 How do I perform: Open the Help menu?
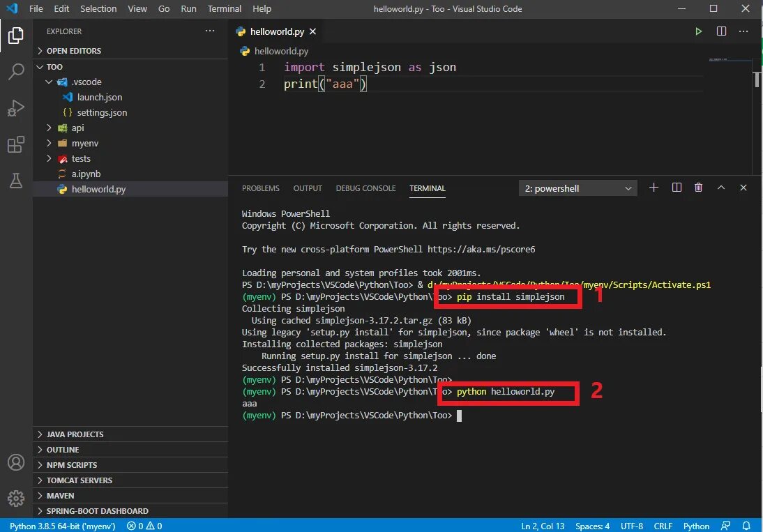[262, 9]
